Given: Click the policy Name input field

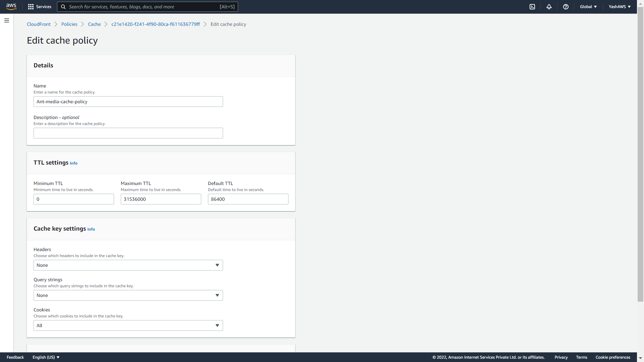Looking at the screenshot, I should (128, 102).
